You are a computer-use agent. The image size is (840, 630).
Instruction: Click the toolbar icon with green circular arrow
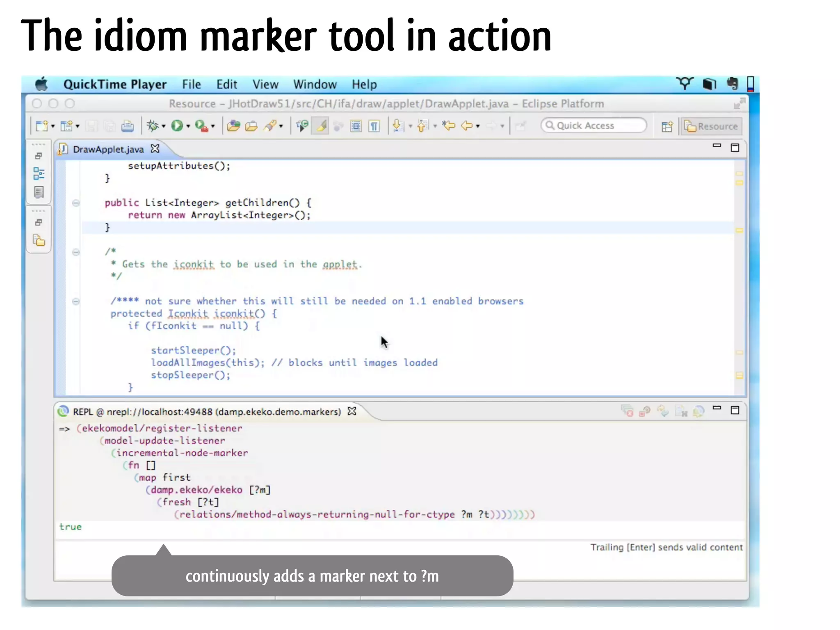tap(303, 126)
